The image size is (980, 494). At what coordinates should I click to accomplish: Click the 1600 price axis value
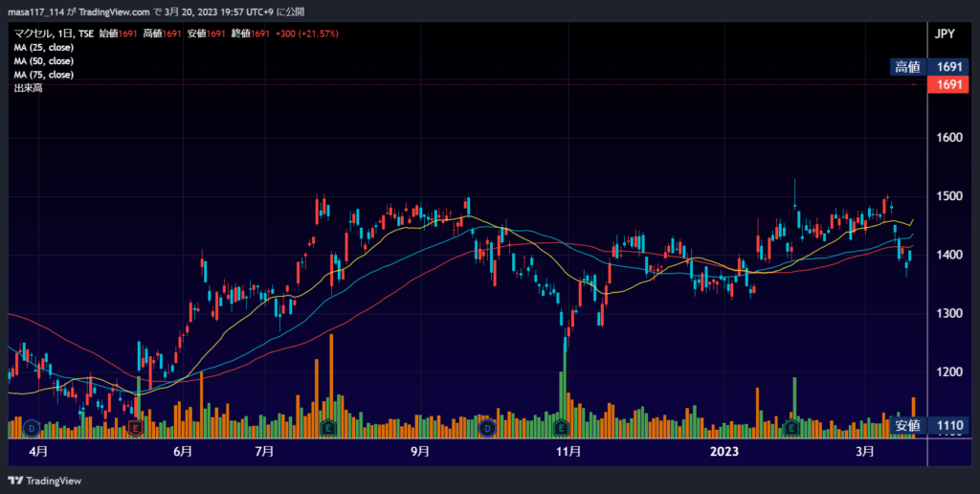[948, 138]
